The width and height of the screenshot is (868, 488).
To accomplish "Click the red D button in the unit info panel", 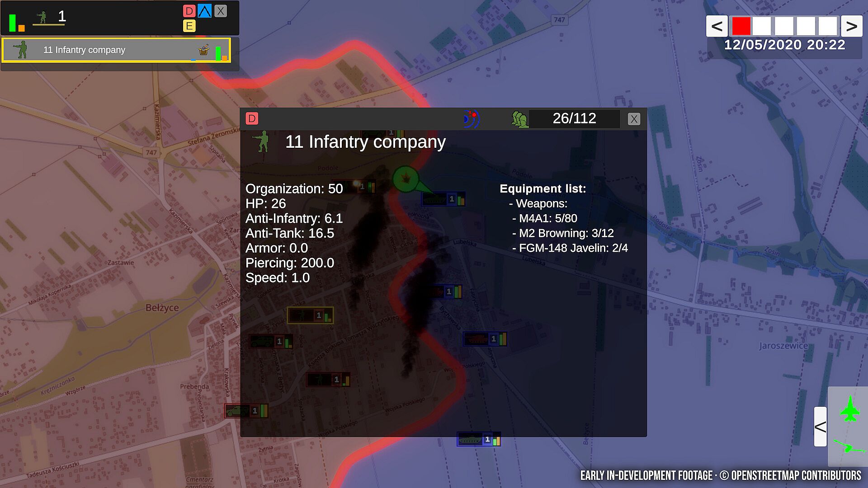I will (252, 118).
